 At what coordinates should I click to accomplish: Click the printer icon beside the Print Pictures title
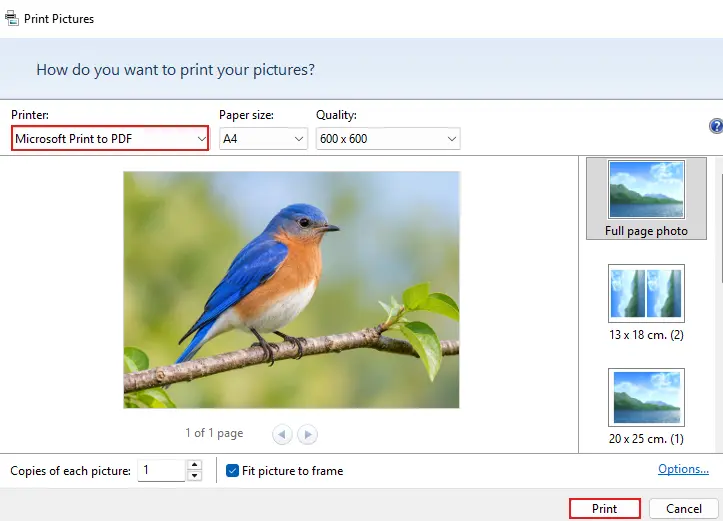click(x=12, y=18)
